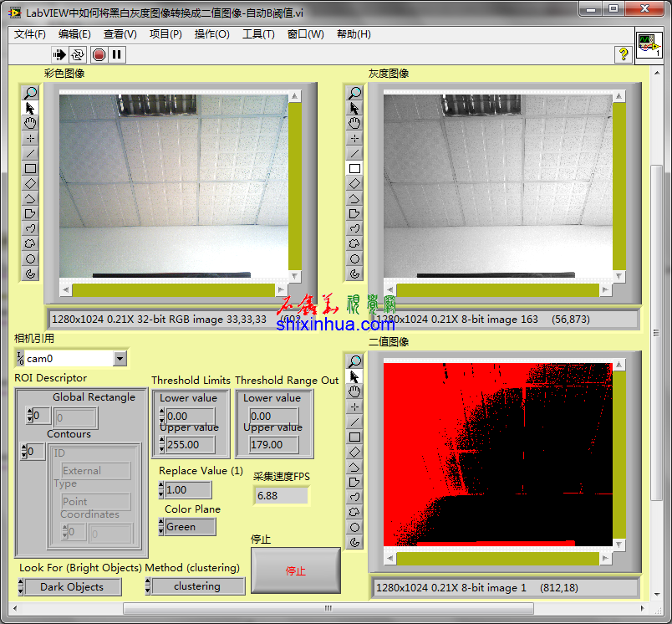
Task: Choose the Line tool in the 灰度图像 palette
Action: pos(354,153)
